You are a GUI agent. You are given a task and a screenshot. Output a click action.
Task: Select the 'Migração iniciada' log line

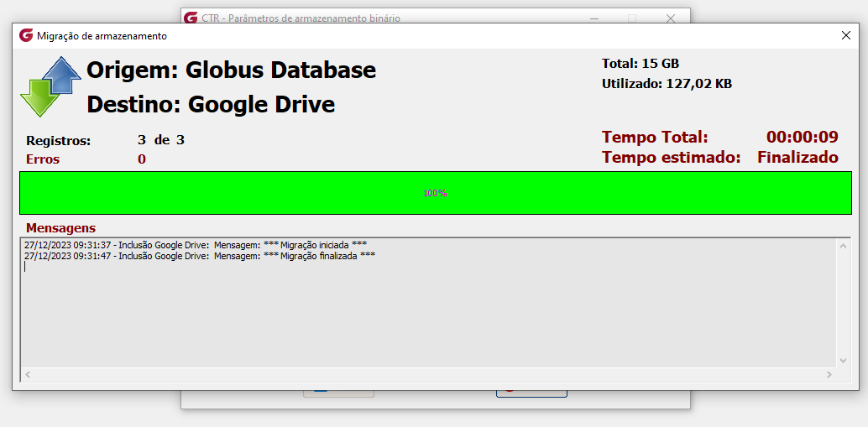pos(196,244)
